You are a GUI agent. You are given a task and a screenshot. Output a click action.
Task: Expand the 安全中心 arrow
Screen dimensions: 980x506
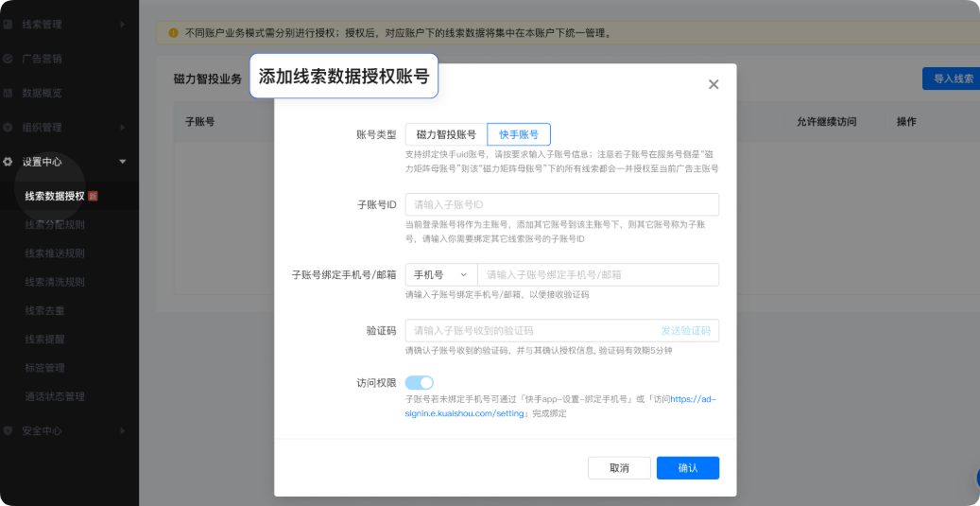pyautogui.click(x=123, y=431)
